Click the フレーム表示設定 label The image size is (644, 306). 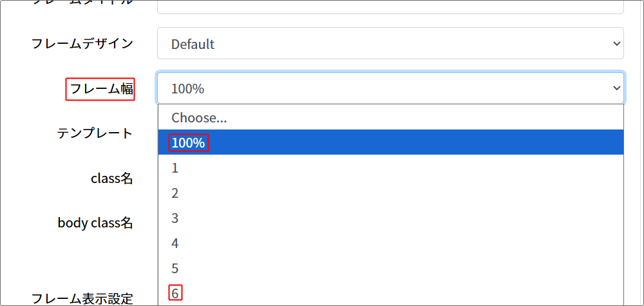point(82,298)
